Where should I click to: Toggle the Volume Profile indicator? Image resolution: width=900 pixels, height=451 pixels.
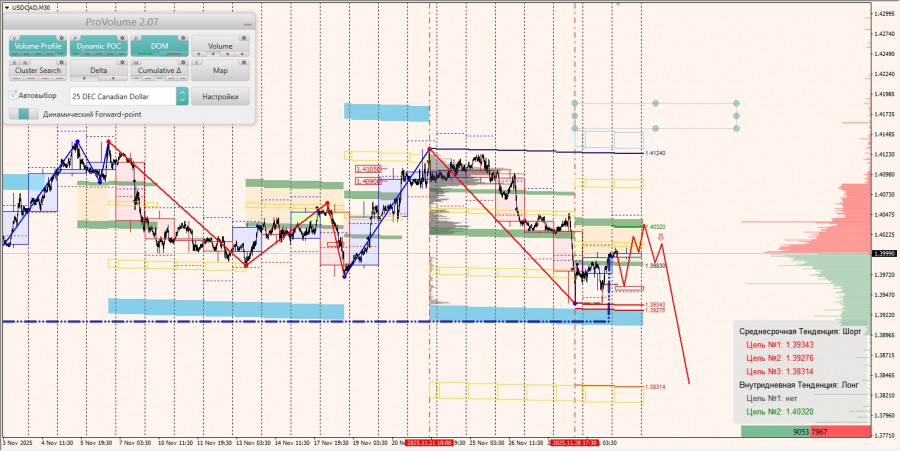tap(38, 46)
